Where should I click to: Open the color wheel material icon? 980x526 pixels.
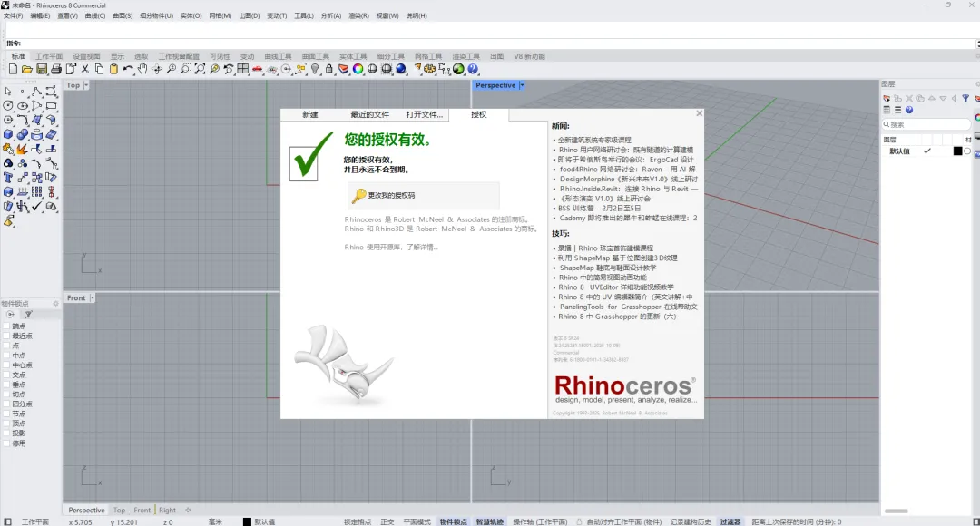[358, 69]
